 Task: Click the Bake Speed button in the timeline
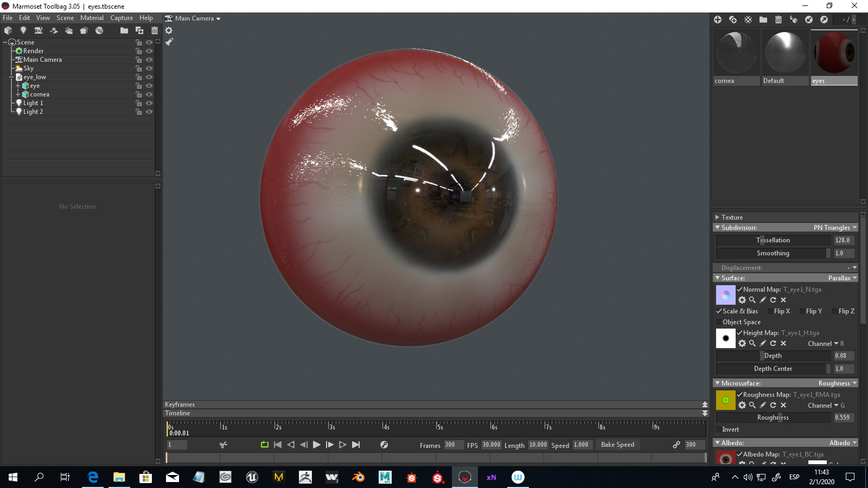click(x=618, y=445)
